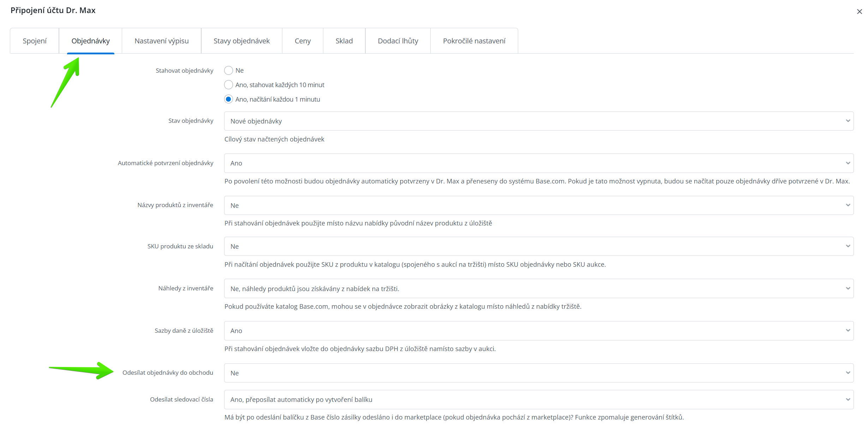The height and width of the screenshot is (428, 868).
Task: Open the Nastavení výpisu tab
Action: (161, 41)
